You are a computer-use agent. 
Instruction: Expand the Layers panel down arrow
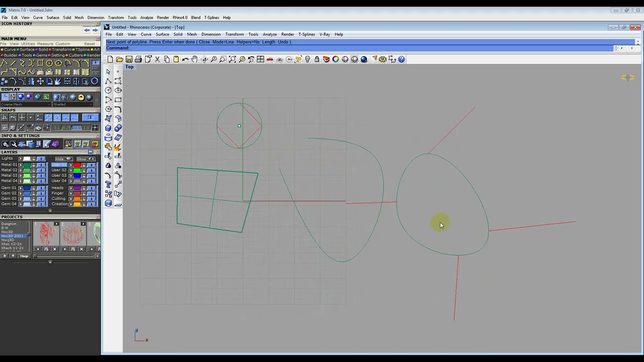pyautogui.click(x=50, y=211)
